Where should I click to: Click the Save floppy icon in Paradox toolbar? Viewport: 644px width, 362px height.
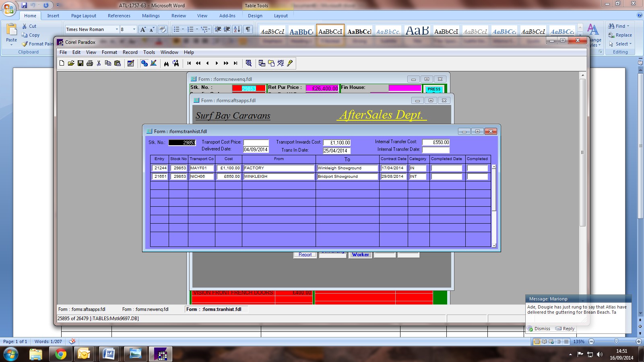point(80,63)
